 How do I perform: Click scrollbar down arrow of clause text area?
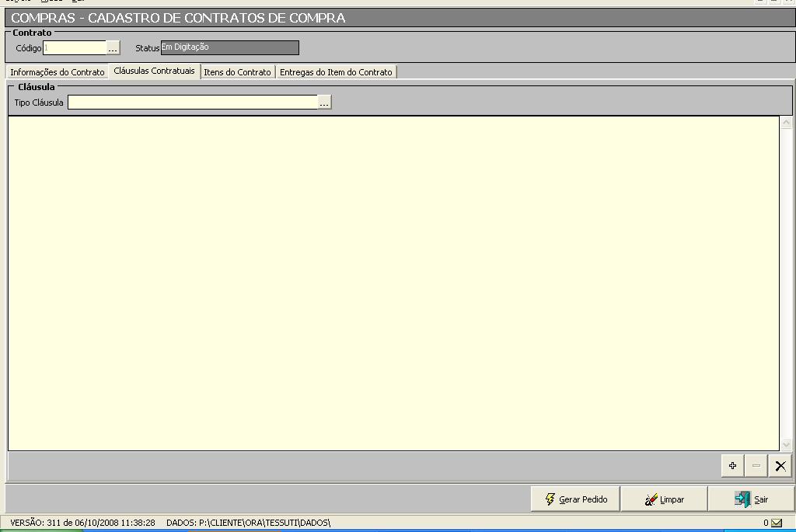coord(786,444)
